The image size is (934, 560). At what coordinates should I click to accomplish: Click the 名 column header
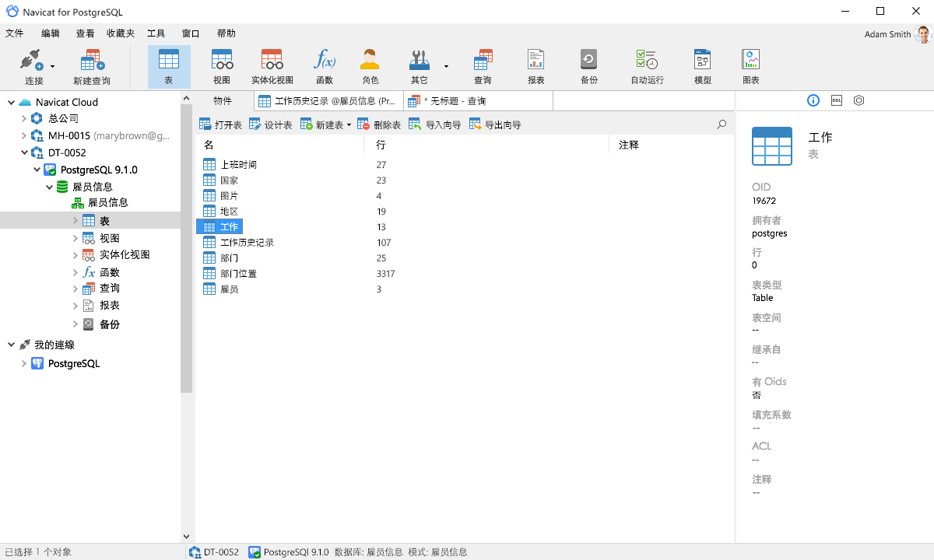279,145
